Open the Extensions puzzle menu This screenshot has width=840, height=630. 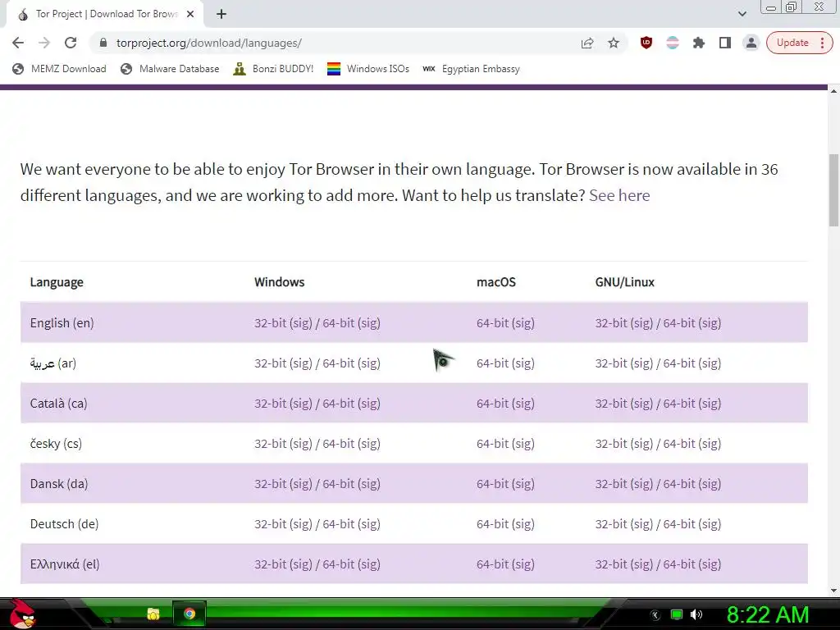coord(699,43)
